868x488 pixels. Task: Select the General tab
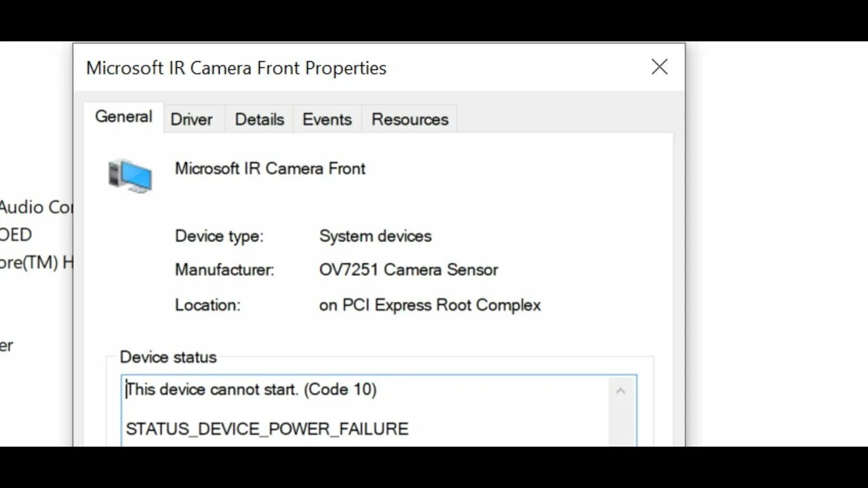coord(123,117)
